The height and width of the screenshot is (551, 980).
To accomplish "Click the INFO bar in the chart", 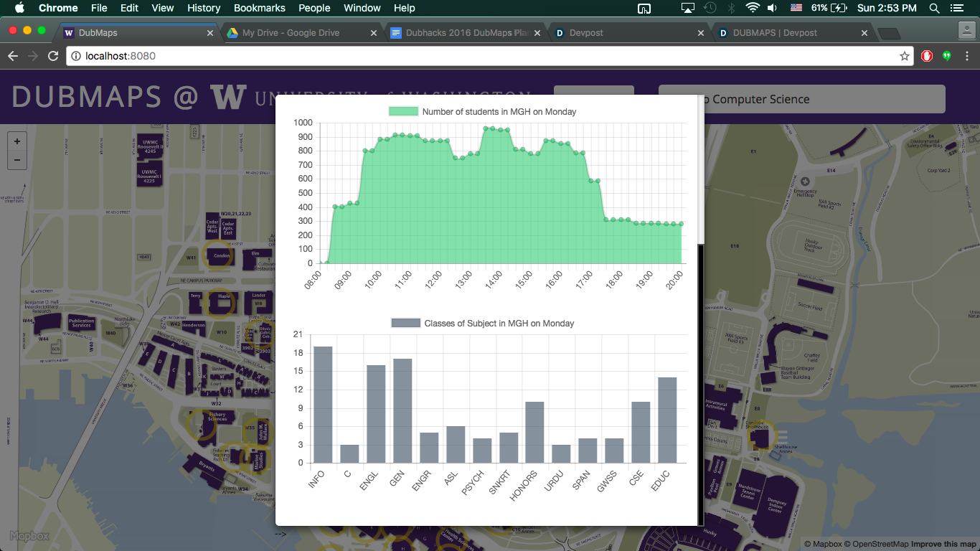I will click(323, 405).
